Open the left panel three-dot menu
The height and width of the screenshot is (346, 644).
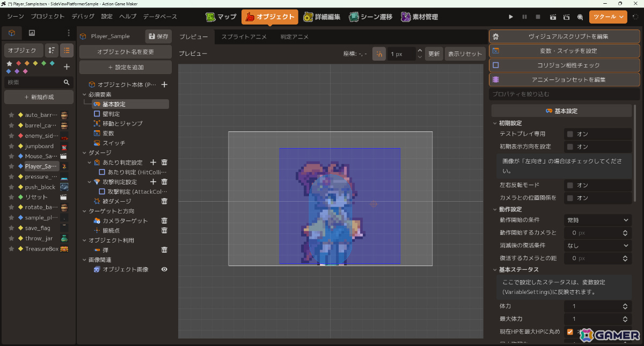tap(69, 33)
